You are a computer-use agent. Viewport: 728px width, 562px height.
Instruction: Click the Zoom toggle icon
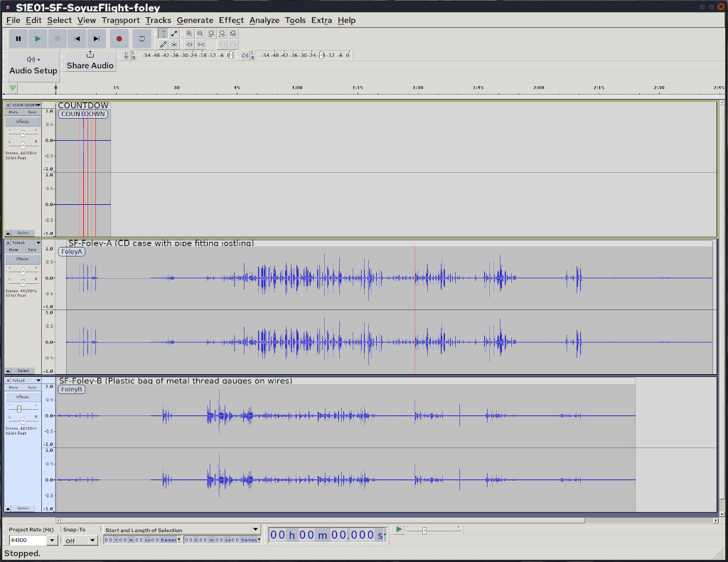click(233, 33)
